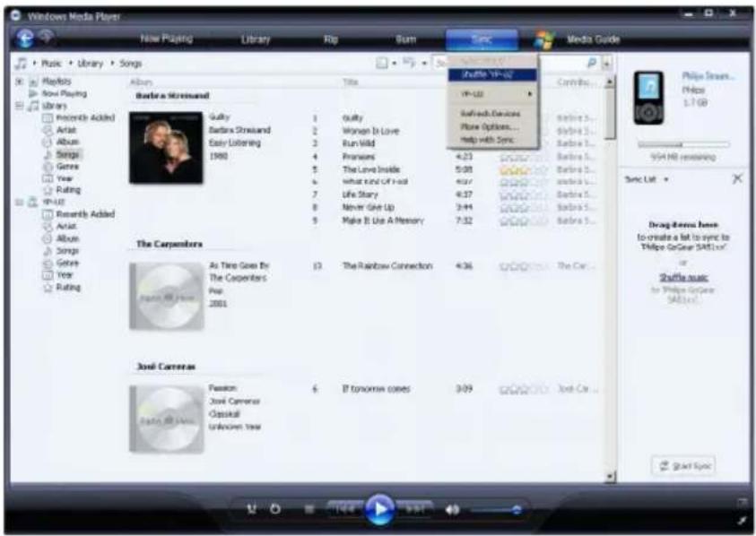Select the song Woman In Love
756x536 pixels.
(x=370, y=131)
